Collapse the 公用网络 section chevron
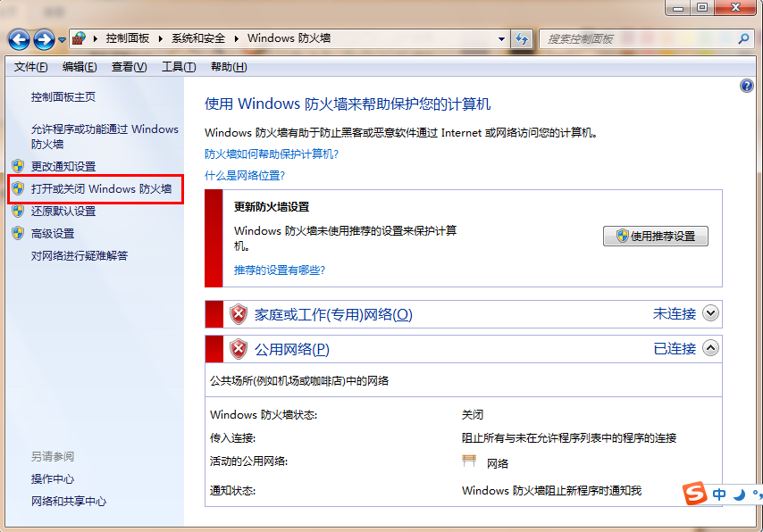 pyautogui.click(x=710, y=348)
